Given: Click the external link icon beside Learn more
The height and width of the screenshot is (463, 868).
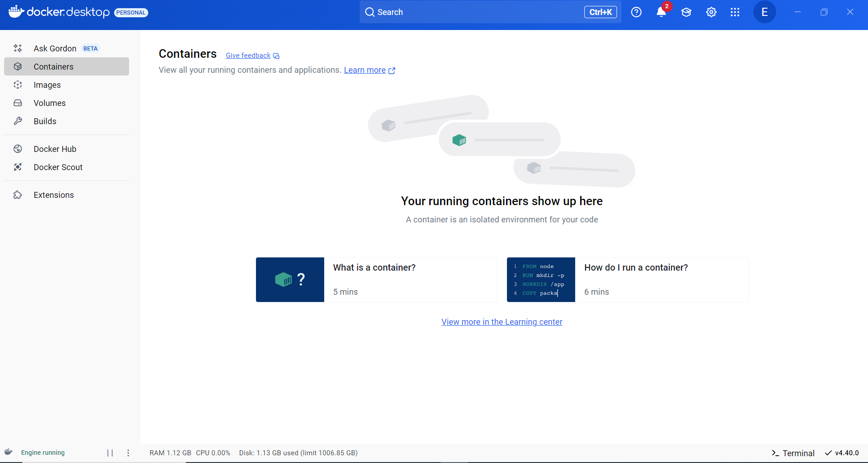Looking at the screenshot, I should point(392,70).
